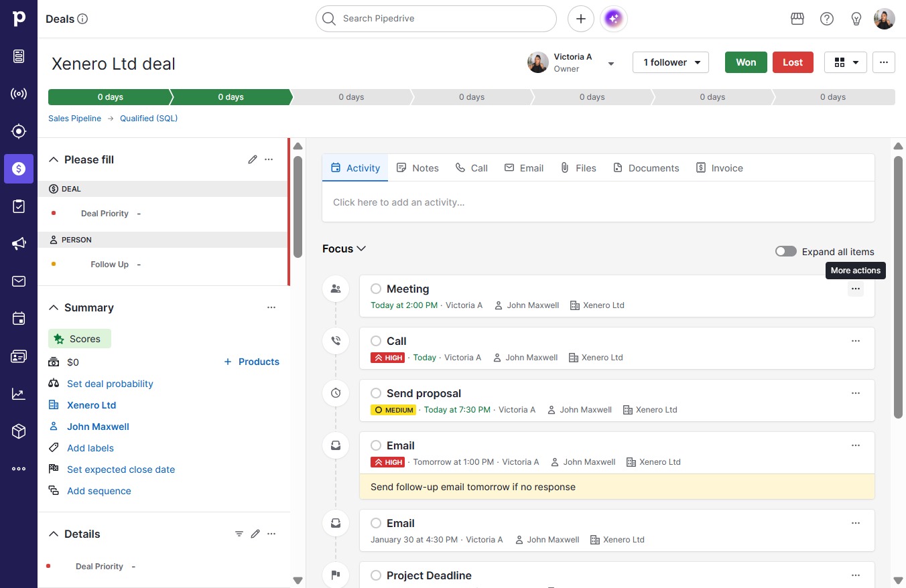Click Set deal probability link
The width and height of the screenshot is (906, 588).
pyautogui.click(x=110, y=384)
